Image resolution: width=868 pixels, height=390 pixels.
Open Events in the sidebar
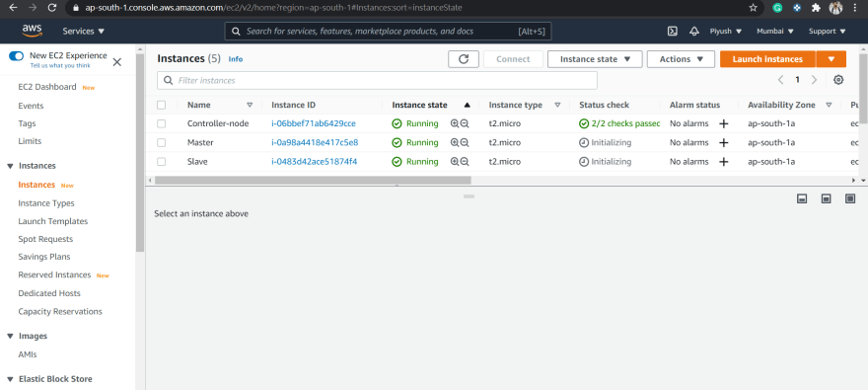tap(31, 106)
